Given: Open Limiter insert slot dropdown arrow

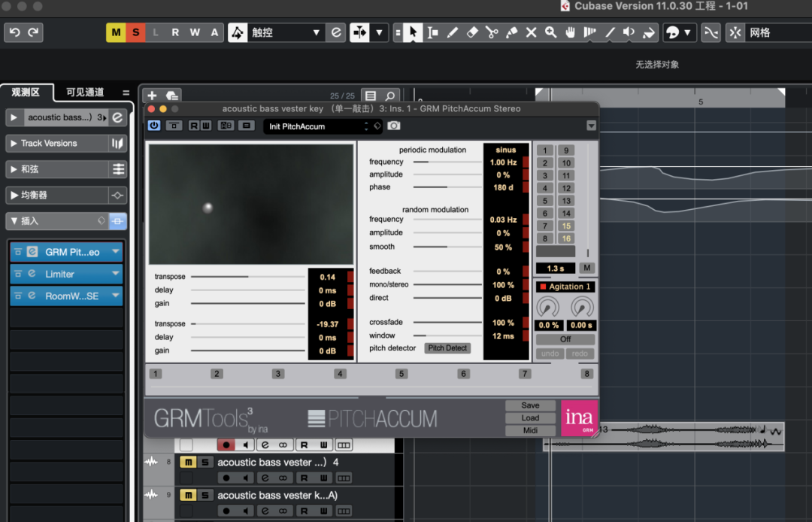Looking at the screenshot, I should pyautogui.click(x=116, y=274).
